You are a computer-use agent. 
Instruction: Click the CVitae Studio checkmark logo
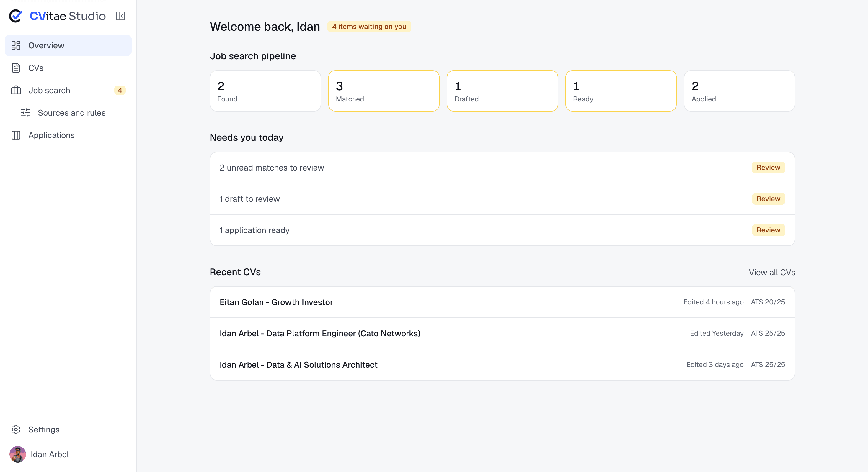(15, 16)
